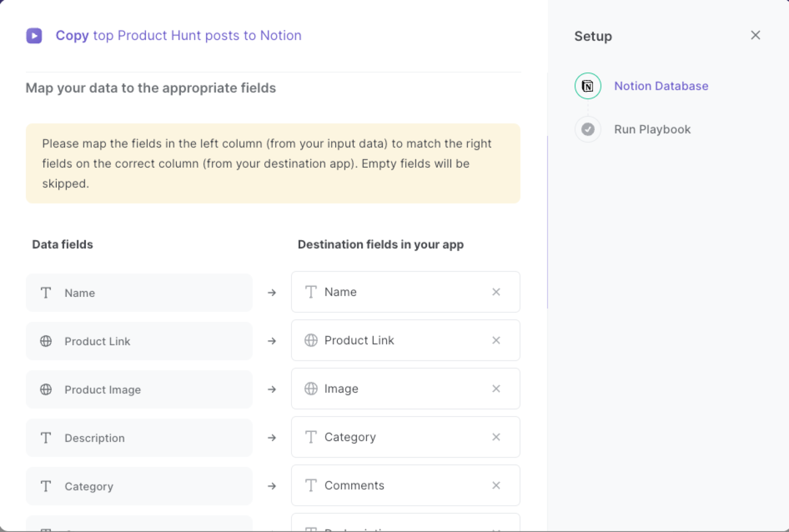This screenshot has width=789, height=532.
Task: Remove the Product Link destination mapping
Action: [x=496, y=340]
